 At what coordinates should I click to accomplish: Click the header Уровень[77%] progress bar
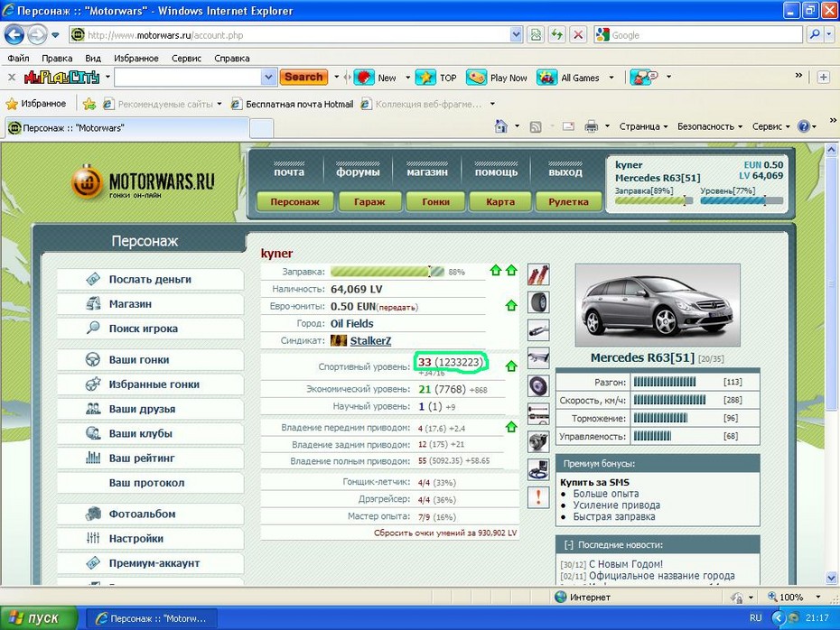click(x=742, y=200)
